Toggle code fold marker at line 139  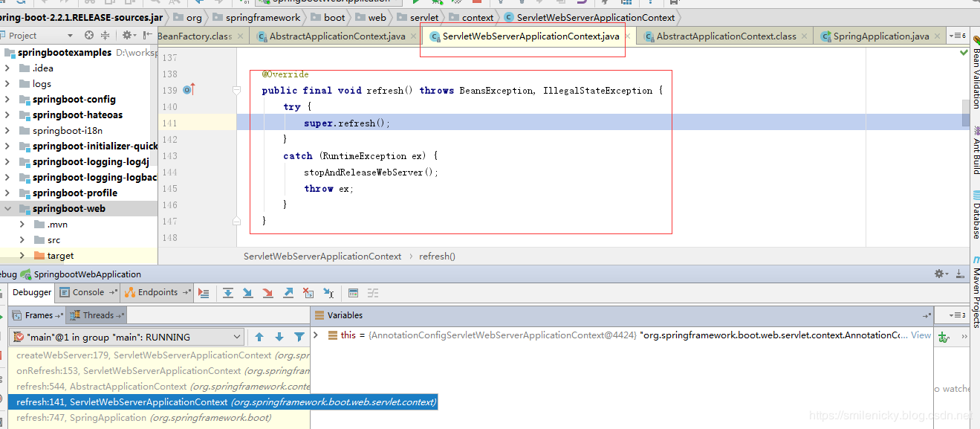pyautogui.click(x=236, y=90)
